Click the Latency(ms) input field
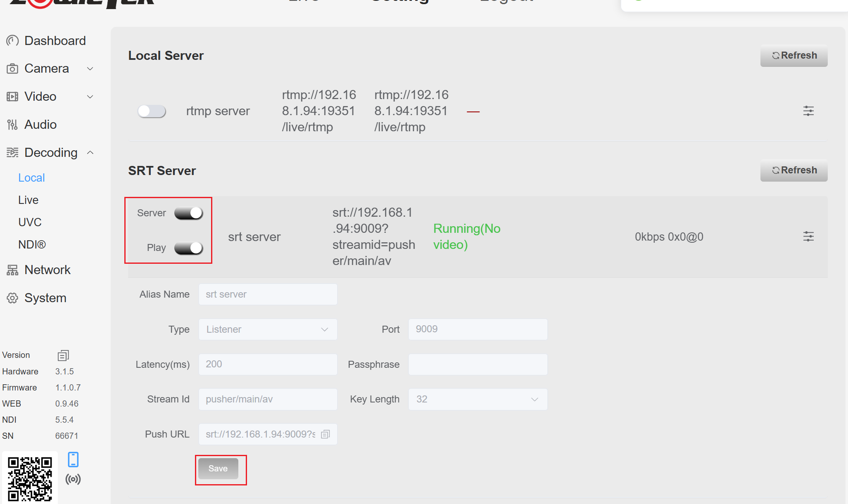 coord(268,364)
